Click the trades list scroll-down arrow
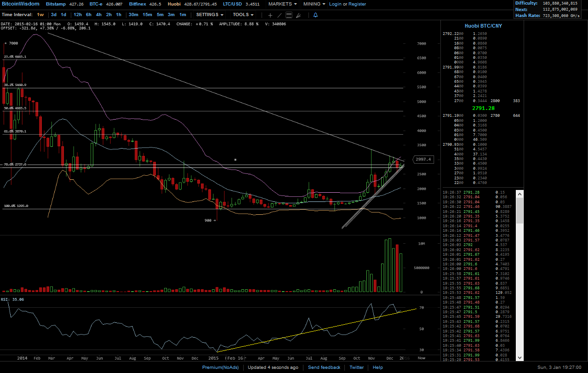 tap(520, 358)
